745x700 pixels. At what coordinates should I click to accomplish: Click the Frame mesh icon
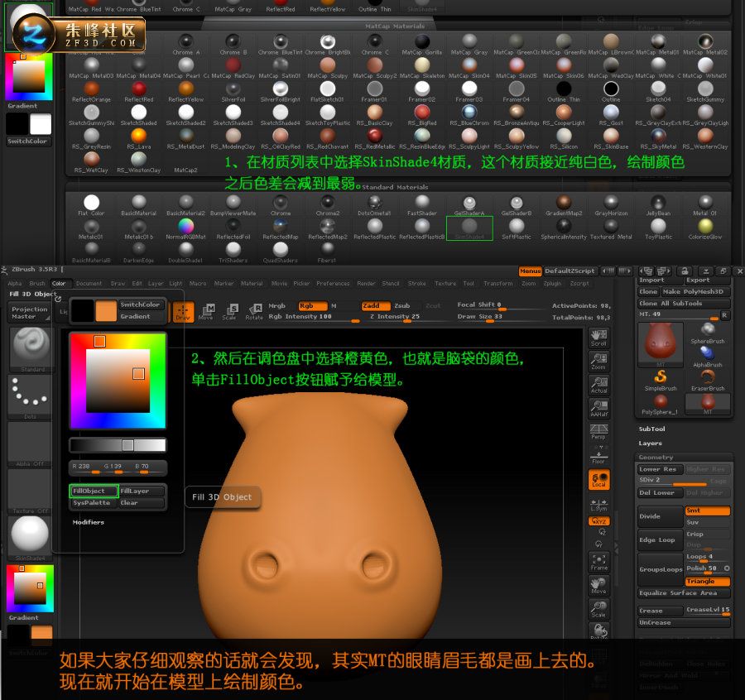click(x=598, y=562)
